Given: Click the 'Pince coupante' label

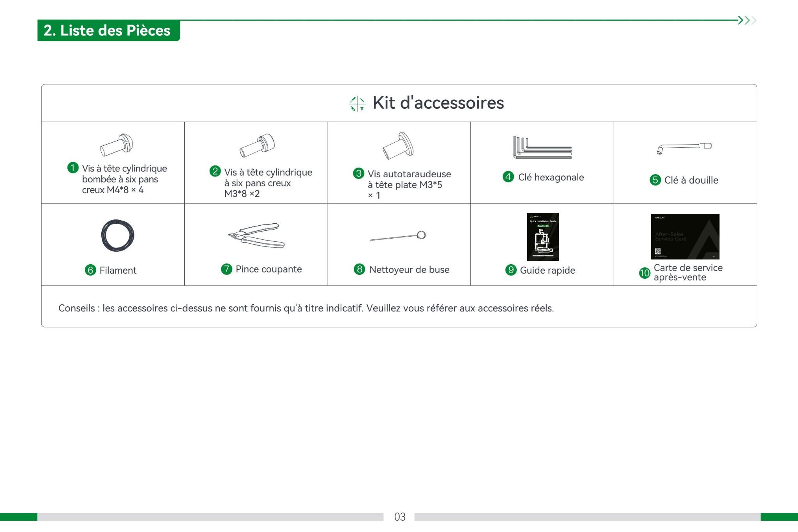Looking at the screenshot, I should point(268,269).
